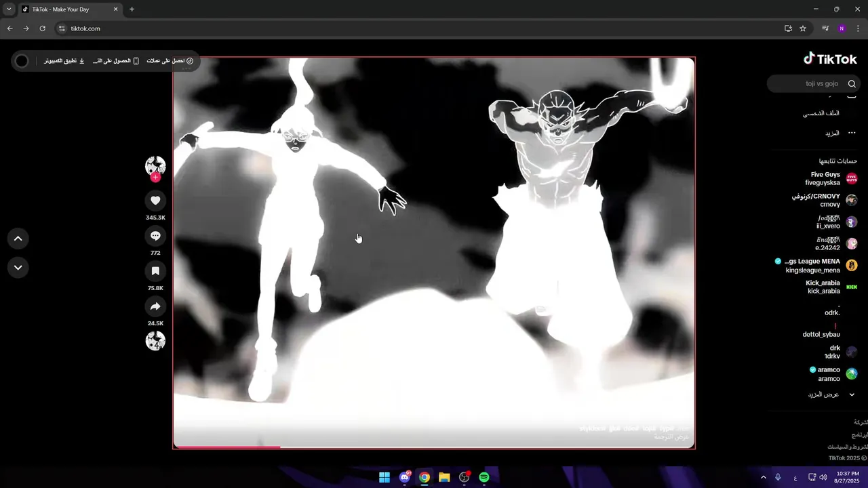Open the Chrome profile avatar "N"
Viewport: 868px width, 488px height.
[842, 28]
